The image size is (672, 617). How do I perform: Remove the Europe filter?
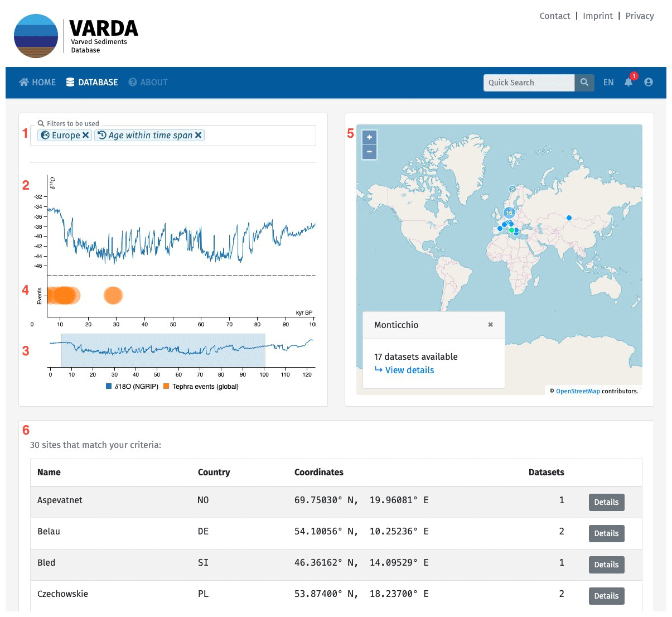point(85,135)
